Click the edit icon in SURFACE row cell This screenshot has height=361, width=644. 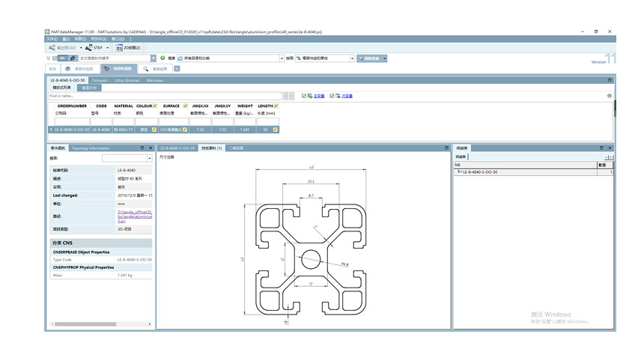tap(185, 130)
